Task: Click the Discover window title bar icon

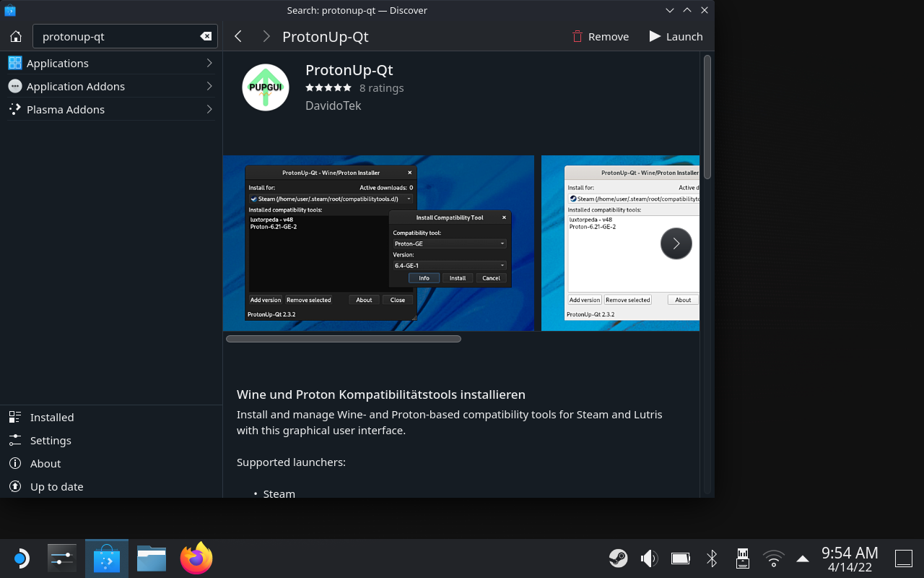Action: pos(10,10)
